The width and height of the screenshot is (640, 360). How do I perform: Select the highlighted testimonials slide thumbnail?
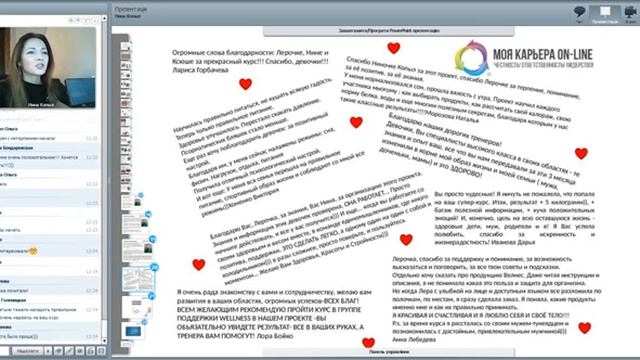(138, 280)
